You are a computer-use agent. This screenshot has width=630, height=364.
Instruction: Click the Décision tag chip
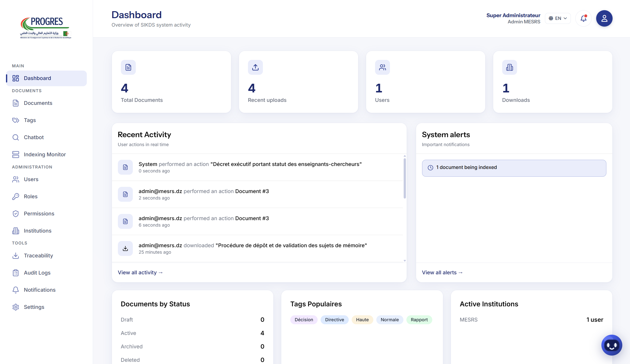click(304, 320)
